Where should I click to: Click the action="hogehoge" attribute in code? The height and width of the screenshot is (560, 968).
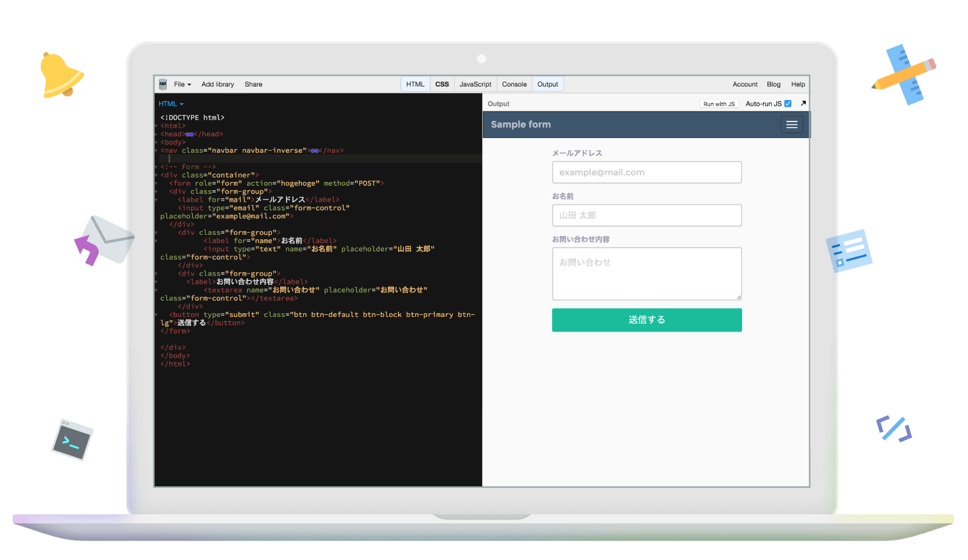coord(283,183)
